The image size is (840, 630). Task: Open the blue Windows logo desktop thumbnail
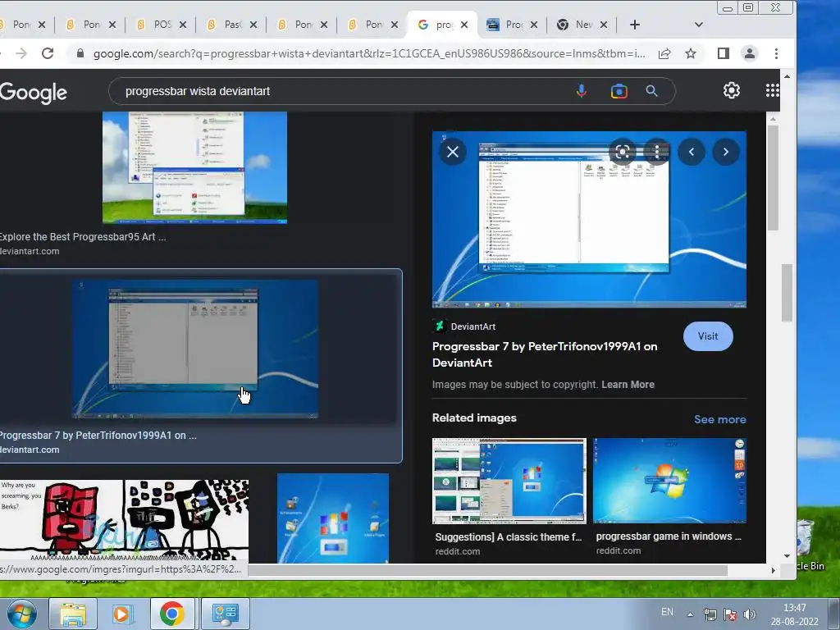click(333, 518)
